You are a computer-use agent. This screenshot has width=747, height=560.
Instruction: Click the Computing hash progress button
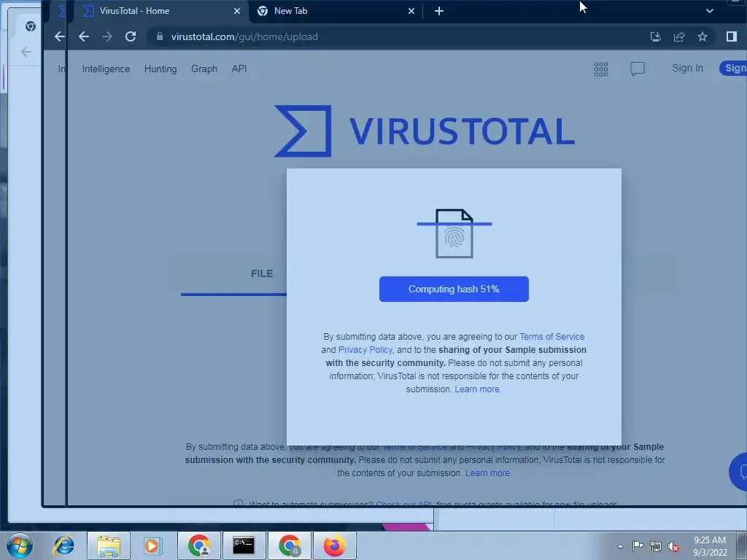[454, 289]
